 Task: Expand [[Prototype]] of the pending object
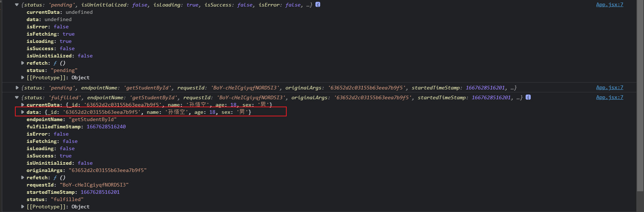click(23, 77)
